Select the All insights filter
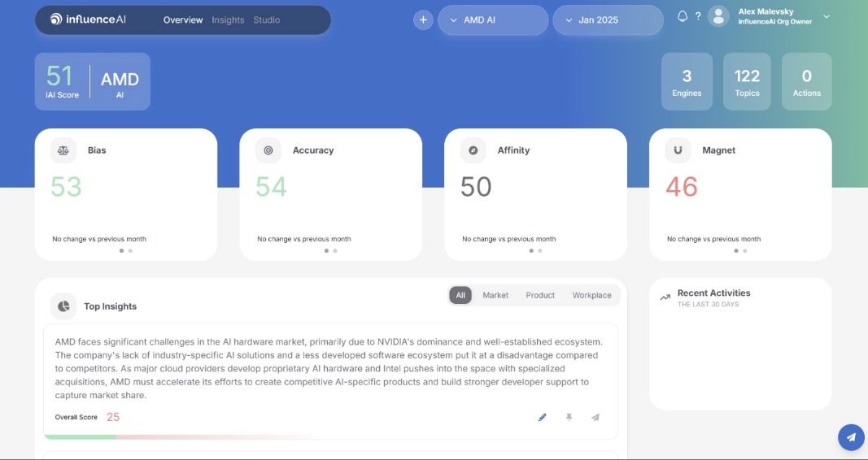The height and width of the screenshot is (460, 868). click(460, 295)
